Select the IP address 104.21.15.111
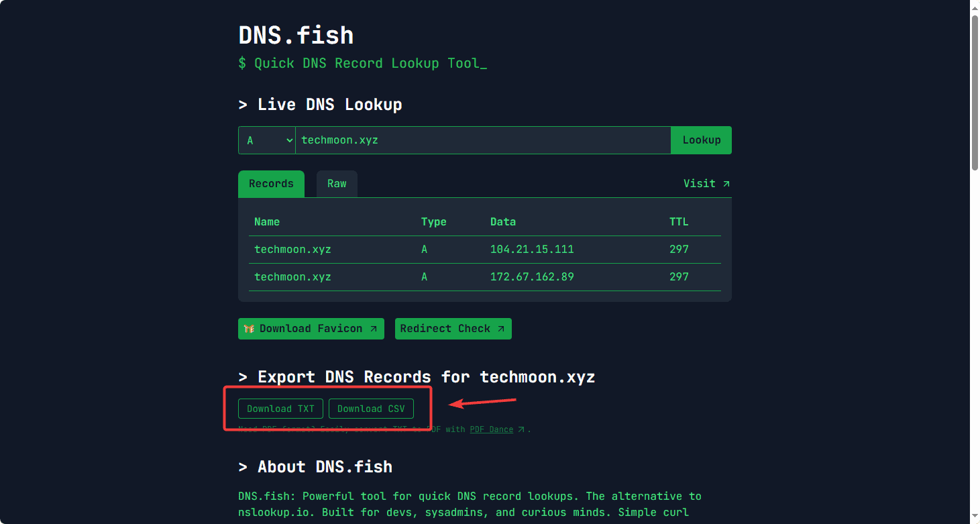 coord(532,250)
